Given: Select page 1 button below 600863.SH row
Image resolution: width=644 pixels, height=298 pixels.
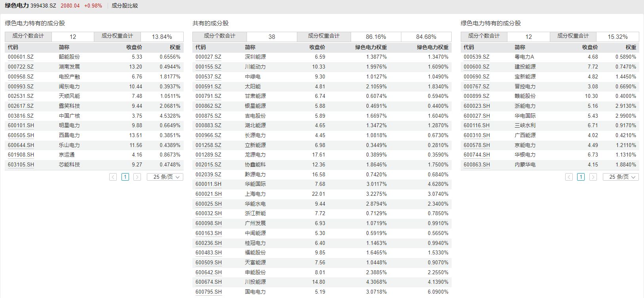Looking at the screenshot, I should 581,177.
